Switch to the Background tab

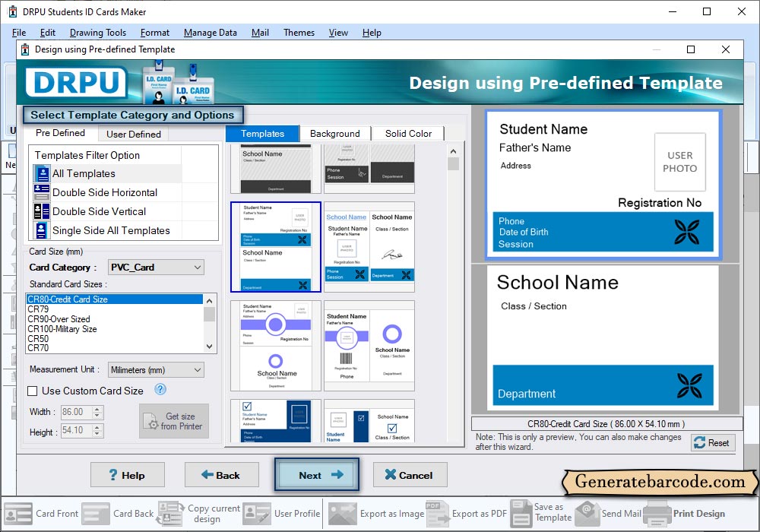pos(335,133)
